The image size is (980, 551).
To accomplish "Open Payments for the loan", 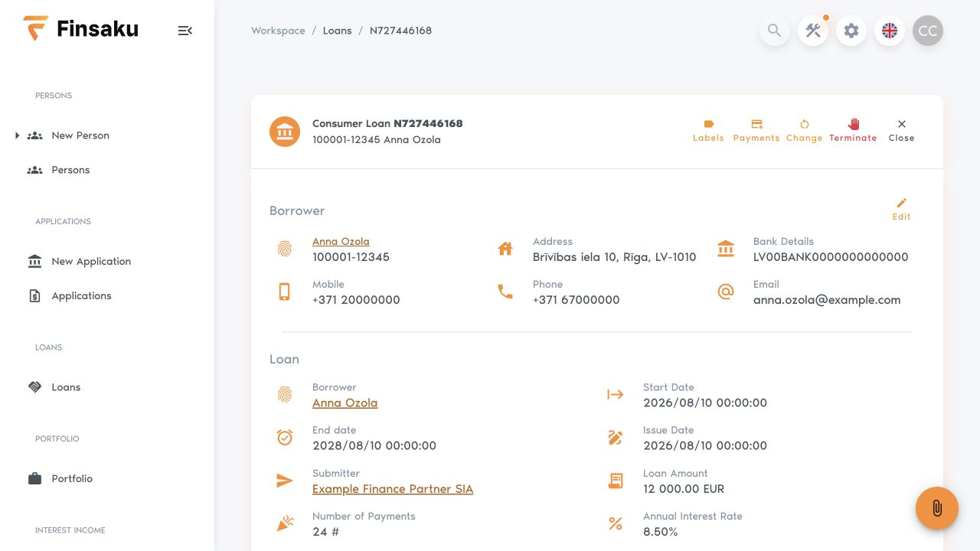I will tap(756, 131).
